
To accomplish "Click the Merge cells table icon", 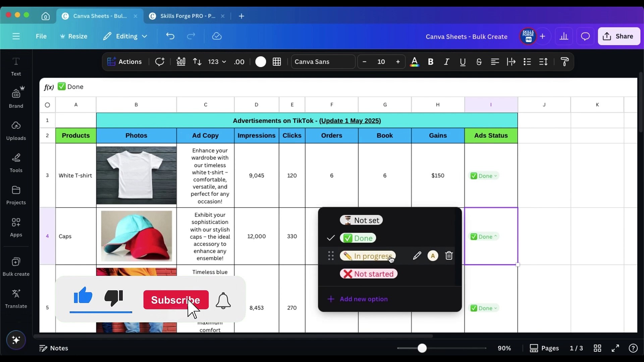I will [277, 62].
